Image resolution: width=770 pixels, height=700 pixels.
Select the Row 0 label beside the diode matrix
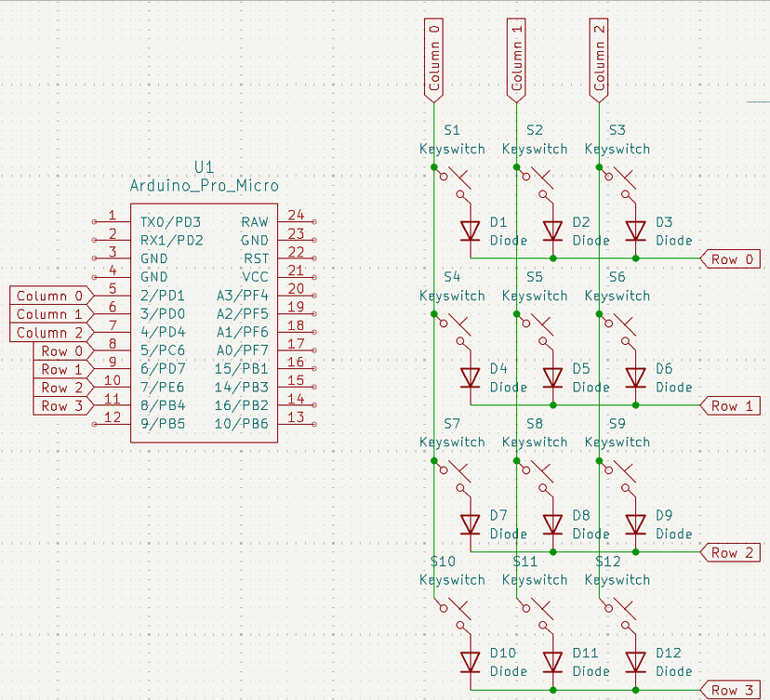point(730,259)
